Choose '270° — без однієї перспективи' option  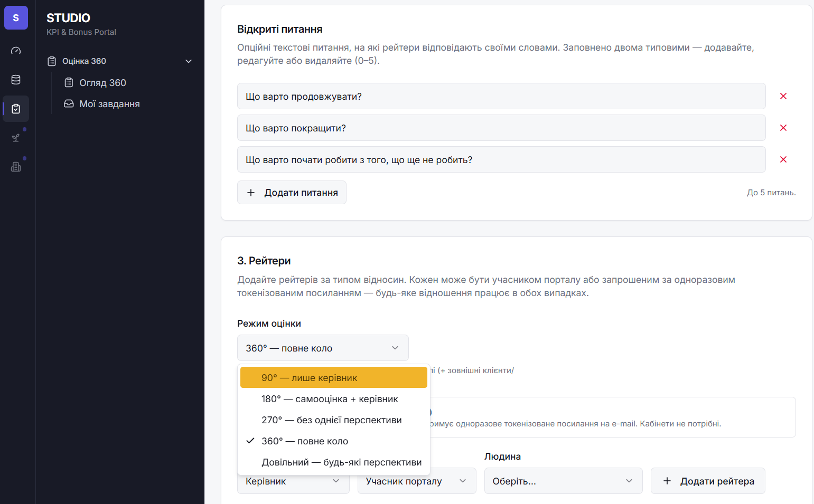click(334, 420)
